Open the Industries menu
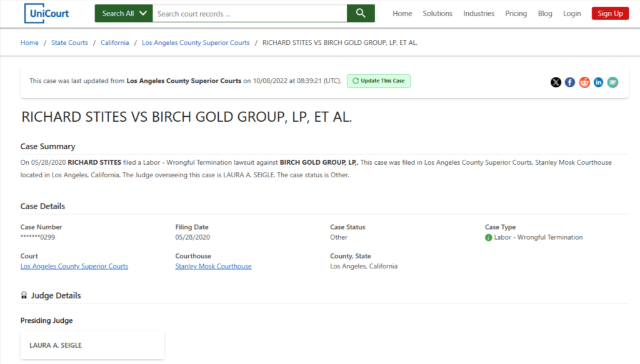640x364 pixels. click(479, 14)
